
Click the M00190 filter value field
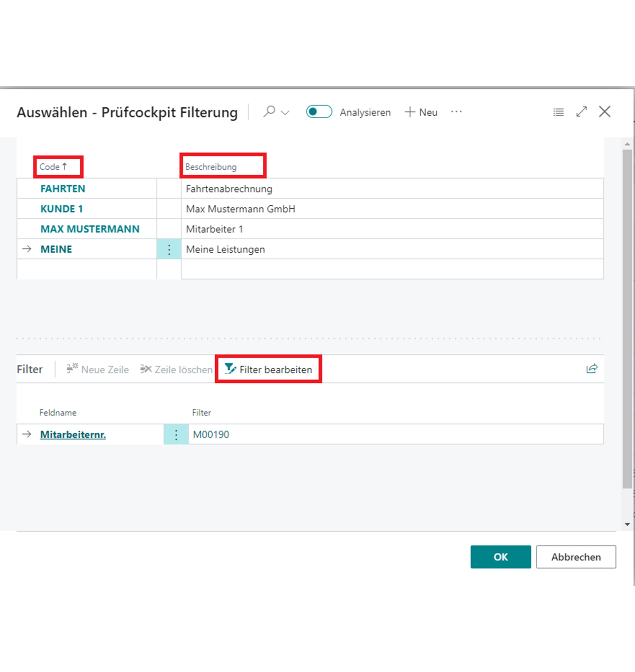(396, 434)
